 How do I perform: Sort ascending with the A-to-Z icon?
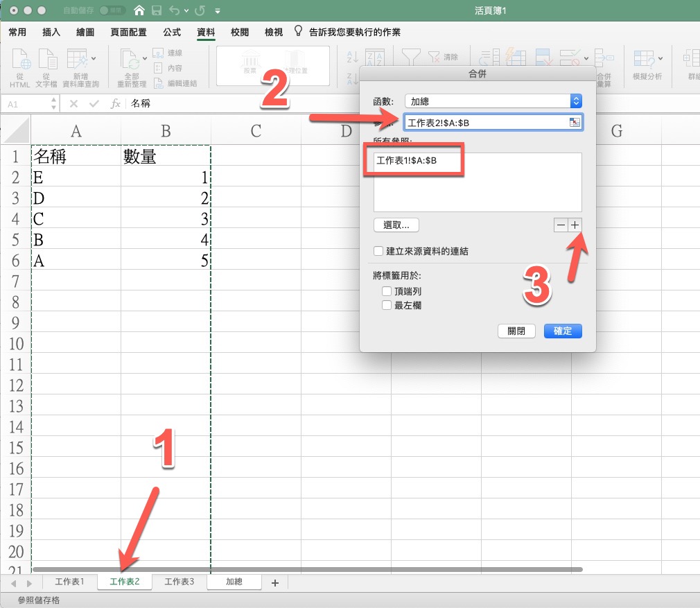tap(353, 57)
